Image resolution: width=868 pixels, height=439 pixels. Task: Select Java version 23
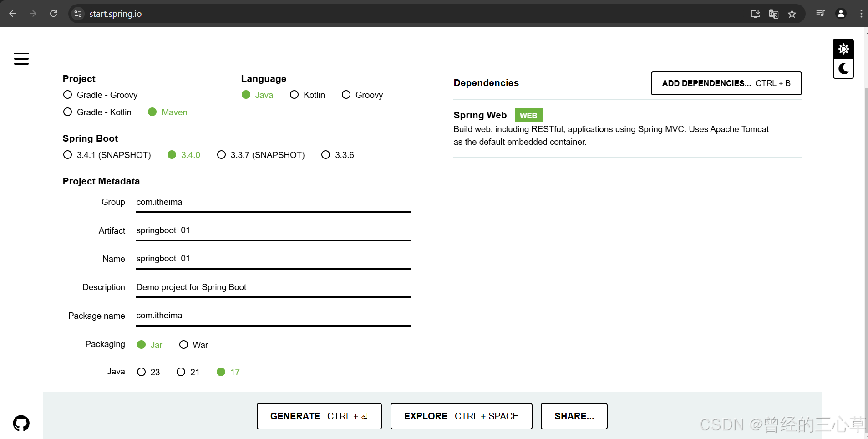click(148, 372)
